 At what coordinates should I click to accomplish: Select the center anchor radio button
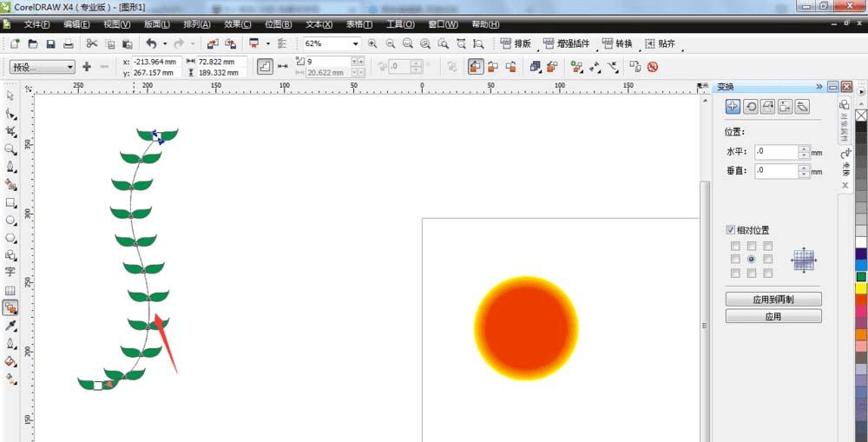[751, 260]
